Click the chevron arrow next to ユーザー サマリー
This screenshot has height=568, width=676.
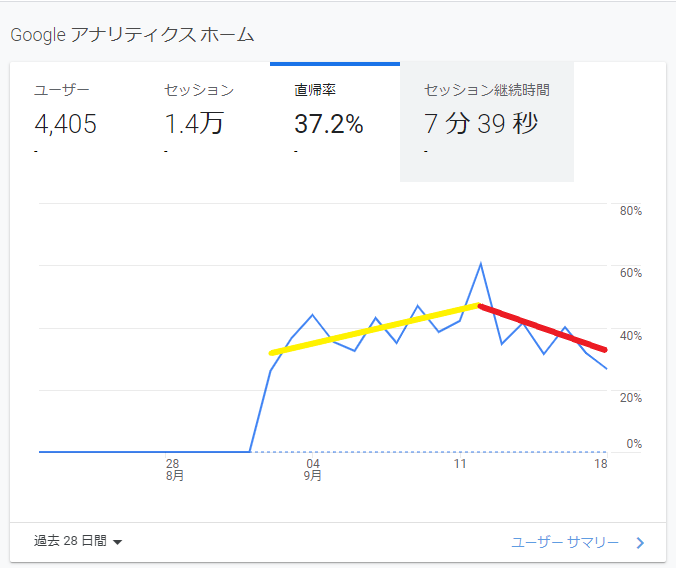(x=640, y=543)
